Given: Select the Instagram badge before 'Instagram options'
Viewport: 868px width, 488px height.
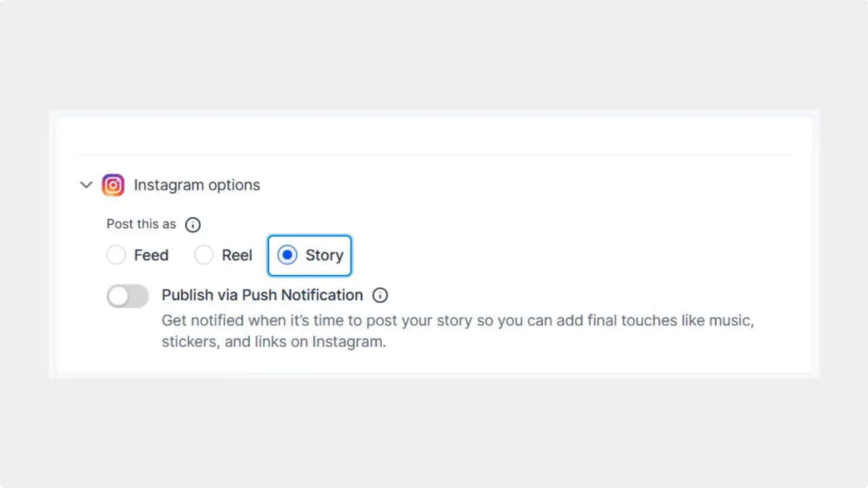Looking at the screenshot, I should pyautogui.click(x=113, y=184).
